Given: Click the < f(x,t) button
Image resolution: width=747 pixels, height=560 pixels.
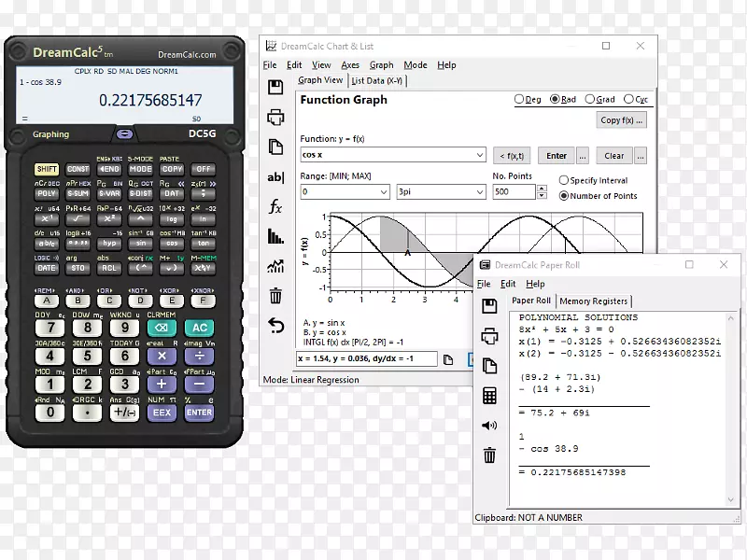Looking at the screenshot, I should (x=512, y=156).
